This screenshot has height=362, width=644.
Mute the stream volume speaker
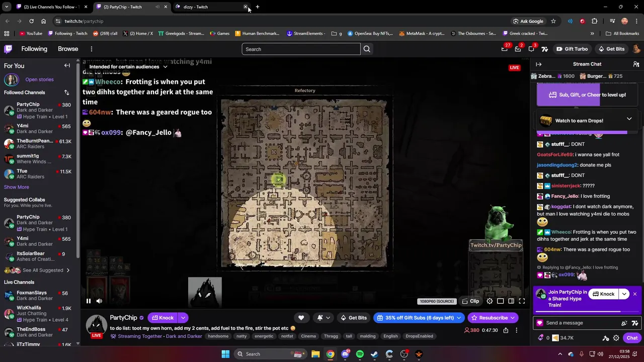(x=99, y=301)
